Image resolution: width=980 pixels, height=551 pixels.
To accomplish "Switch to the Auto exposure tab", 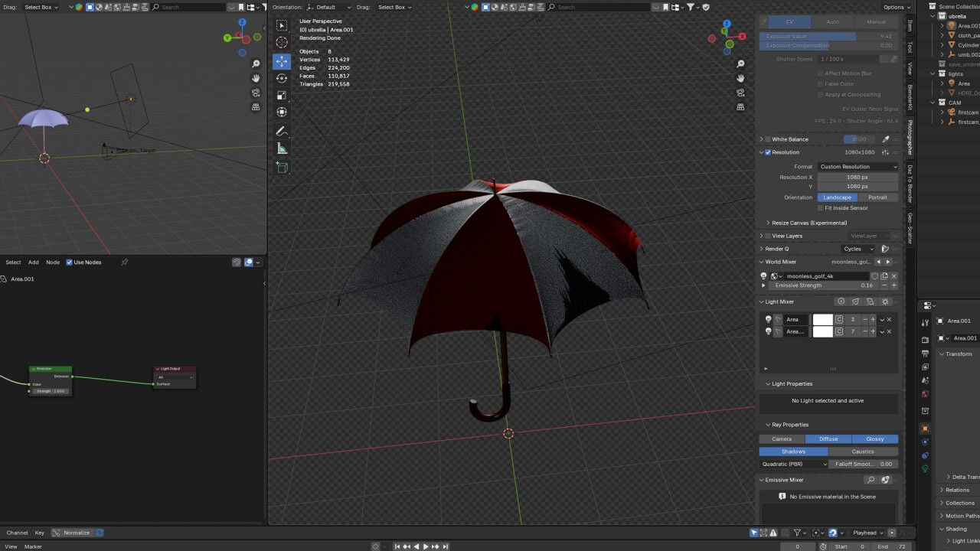I will (x=832, y=22).
